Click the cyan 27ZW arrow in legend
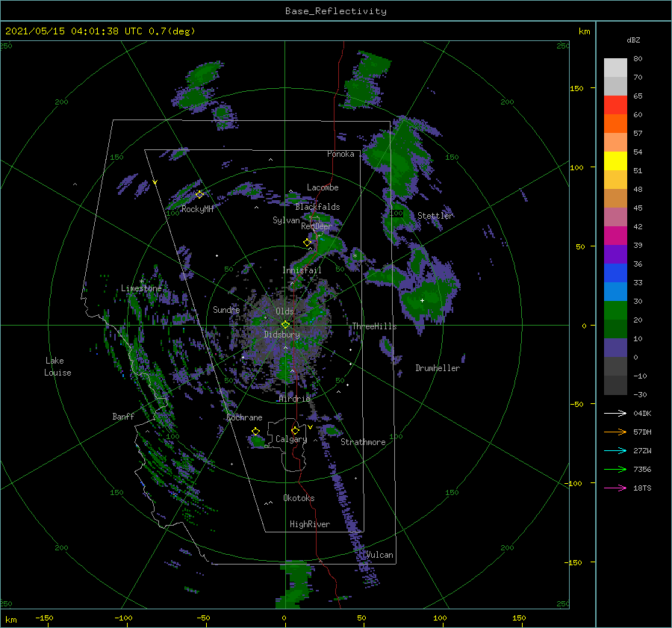 pyautogui.click(x=615, y=450)
